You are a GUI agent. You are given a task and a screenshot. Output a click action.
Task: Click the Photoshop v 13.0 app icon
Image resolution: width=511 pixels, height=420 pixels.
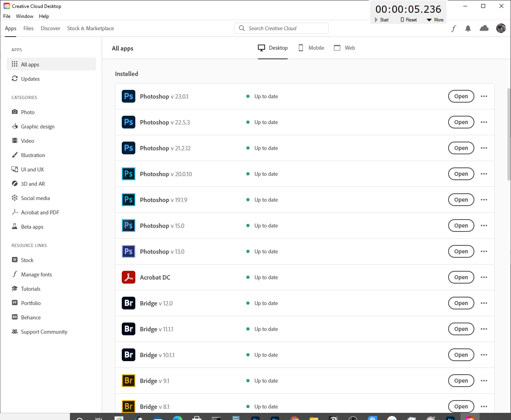pos(129,251)
